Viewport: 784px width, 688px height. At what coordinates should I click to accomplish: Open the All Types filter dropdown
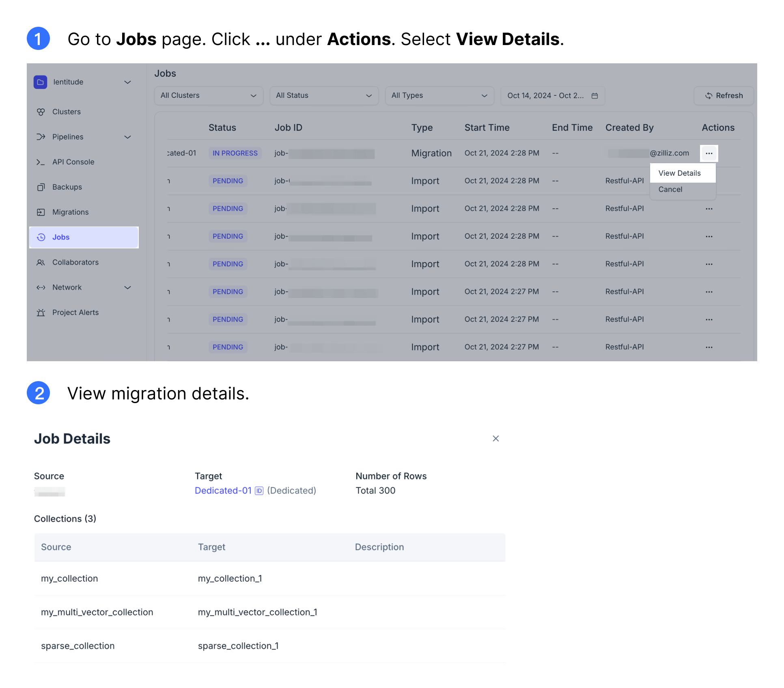439,96
